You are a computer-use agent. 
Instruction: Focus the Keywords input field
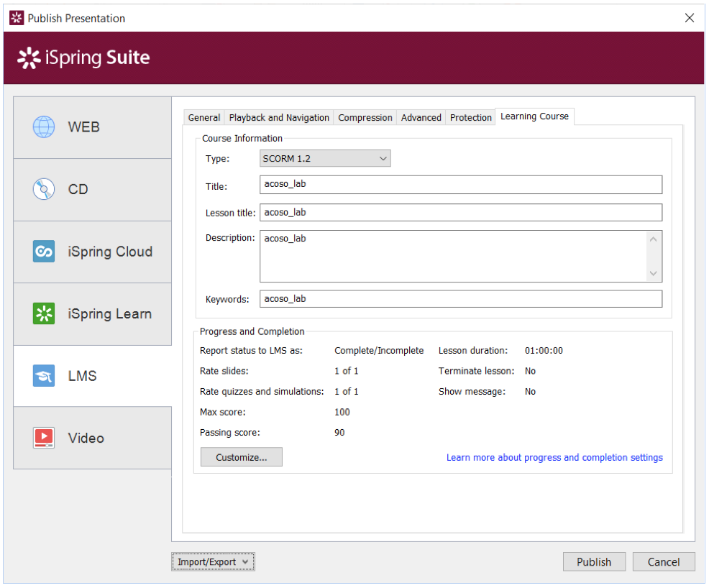click(x=461, y=299)
